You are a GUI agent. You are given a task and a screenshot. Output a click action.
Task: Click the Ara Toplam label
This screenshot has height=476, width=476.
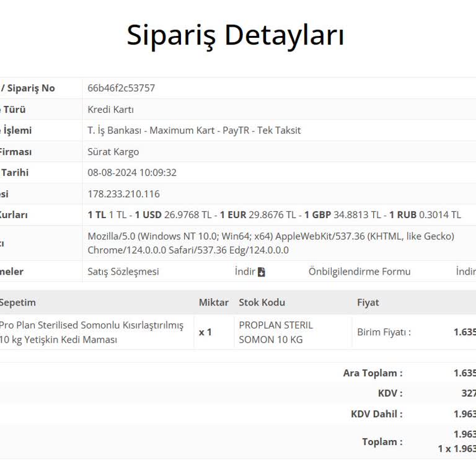(x=372, y=372)
